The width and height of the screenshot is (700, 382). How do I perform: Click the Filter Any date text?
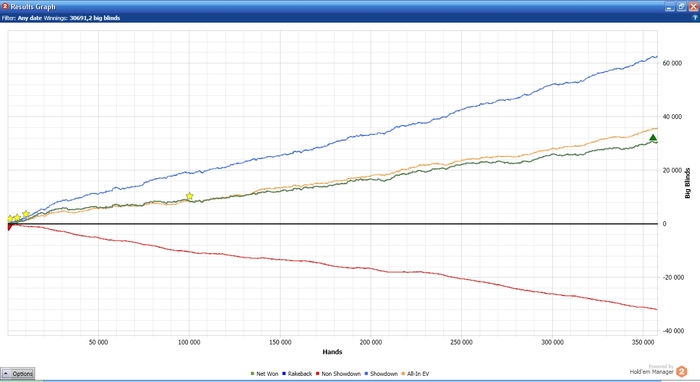click(22, 18)
